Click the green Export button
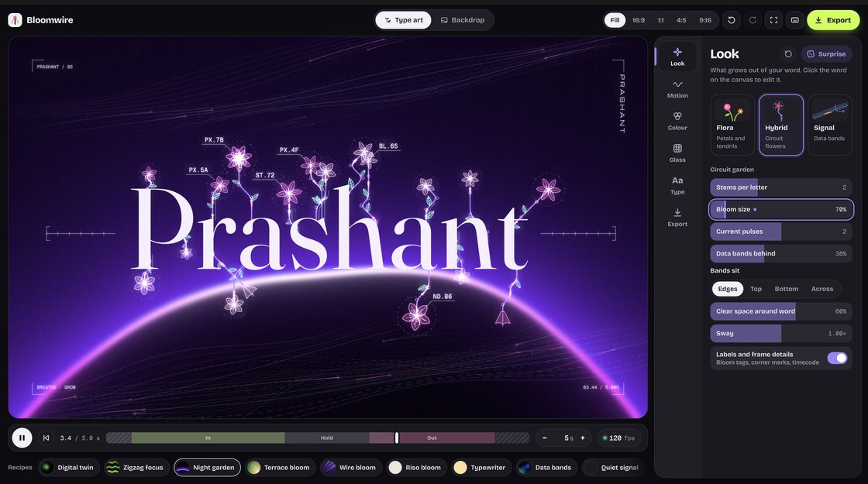 coord(833,20)
